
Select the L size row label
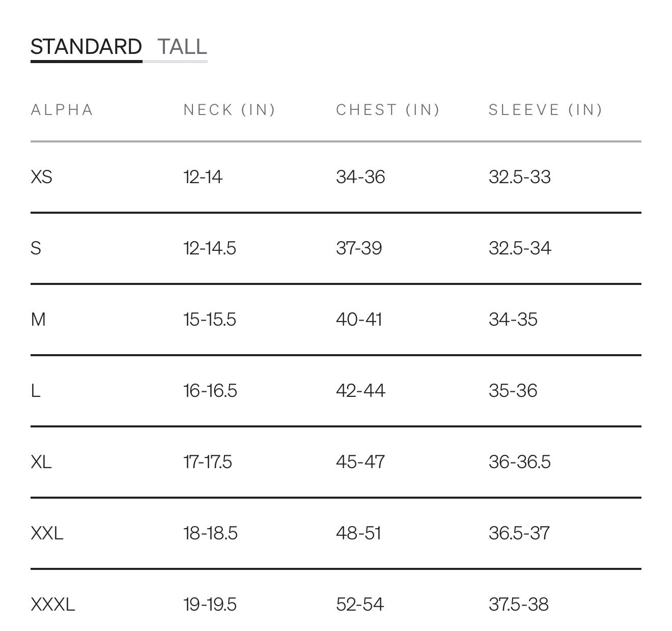pyautogui.click(x=36, y=391)
